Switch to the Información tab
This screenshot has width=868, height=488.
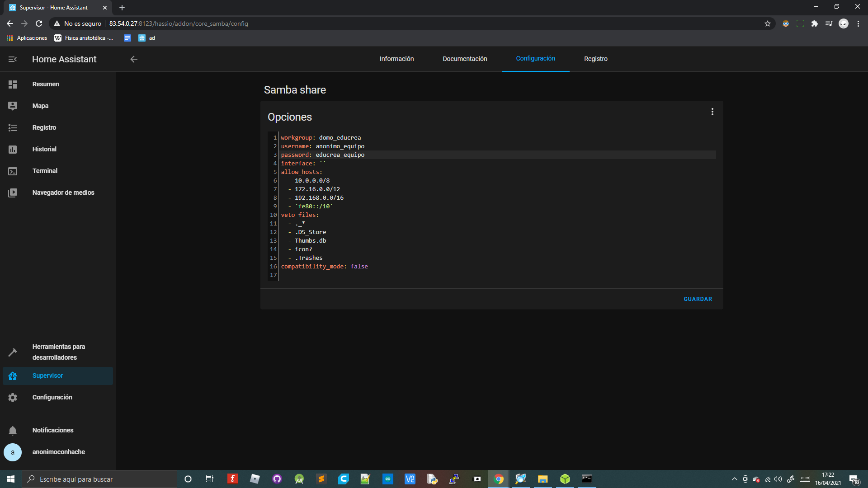(x=396, y=59)
